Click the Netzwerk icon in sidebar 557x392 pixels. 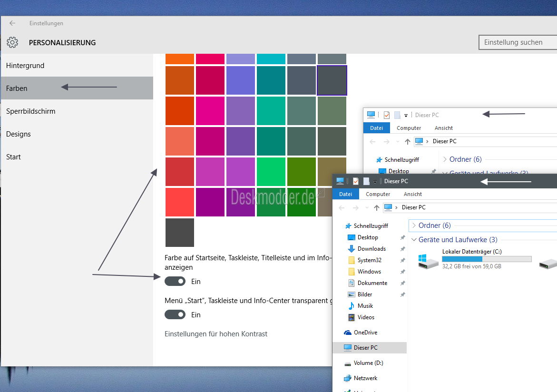pyautogui.click(x=347, y=378)
